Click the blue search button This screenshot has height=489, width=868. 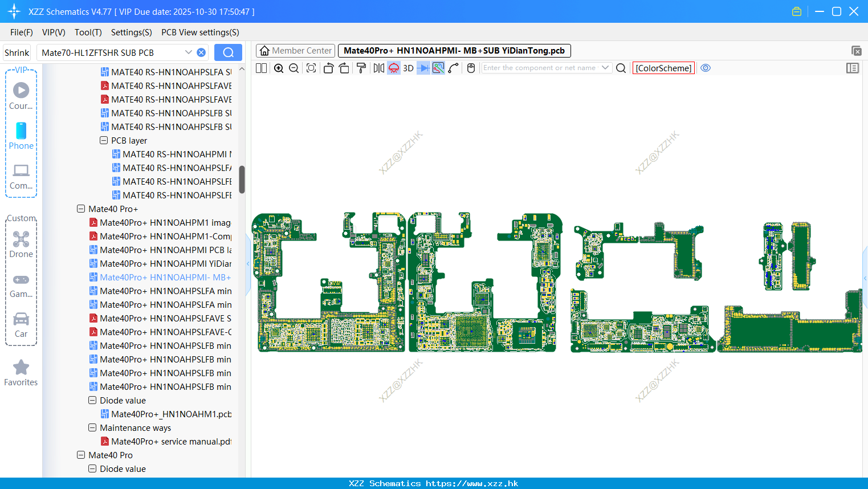click(228, 52)
